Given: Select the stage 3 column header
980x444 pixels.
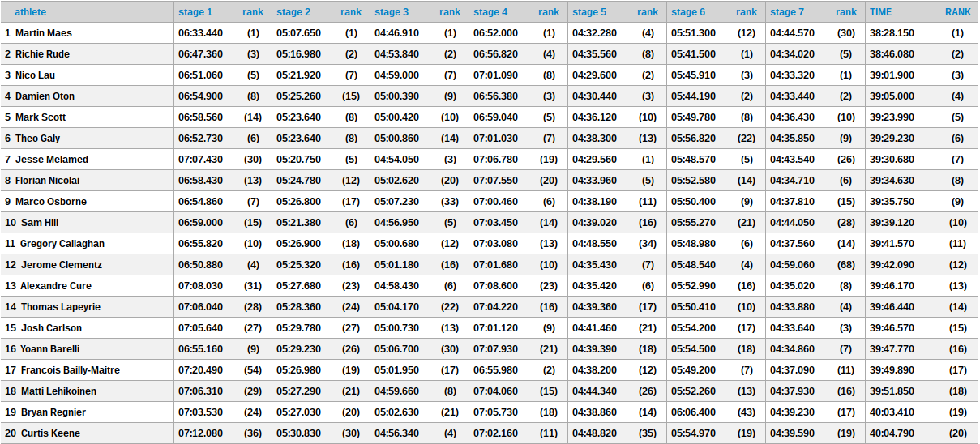Looking at the screenshot, I should tap(392, 12).
